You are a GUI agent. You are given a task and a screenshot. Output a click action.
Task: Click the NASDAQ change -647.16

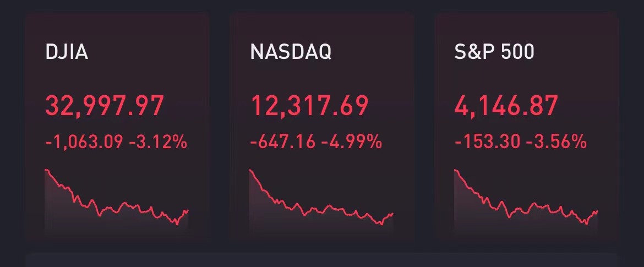click(x=283, y=142)
